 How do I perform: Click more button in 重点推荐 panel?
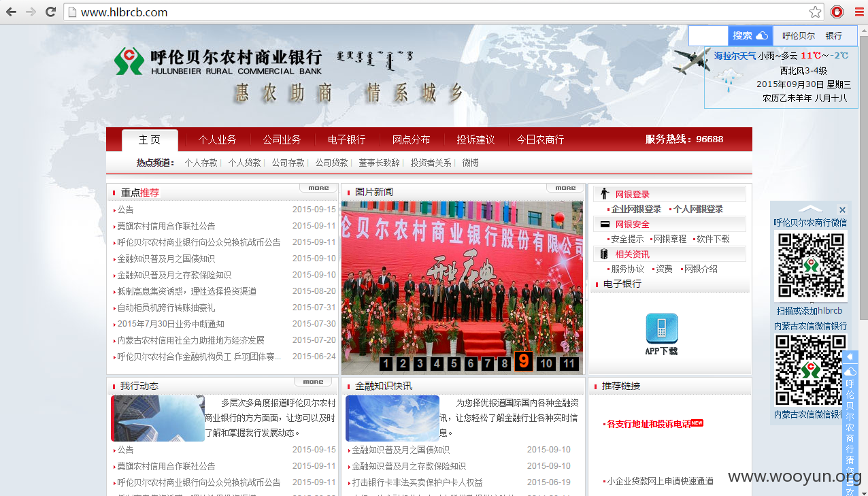318,188
